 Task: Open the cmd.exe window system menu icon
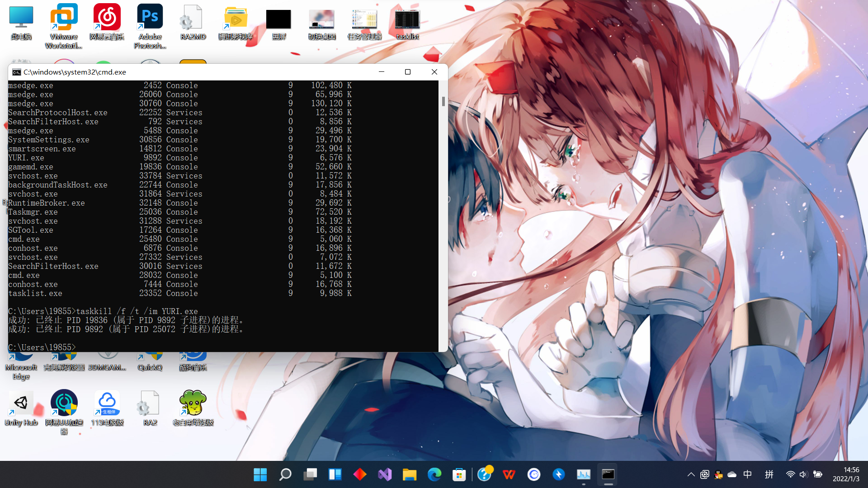(17, 72)
